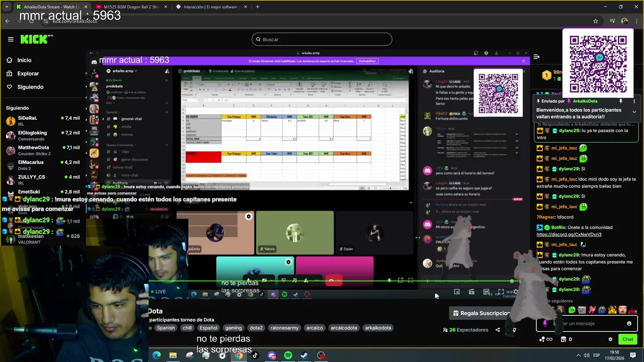Share the stream via share icon
The height and width of the screenshot is (362, 644).
(498, 330)
